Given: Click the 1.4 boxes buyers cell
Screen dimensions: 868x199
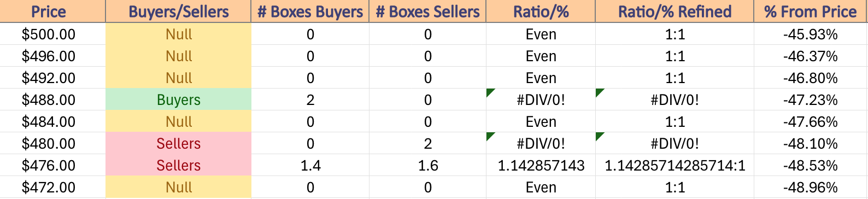Looking at the screenshot, I should (x=310, y=165).
